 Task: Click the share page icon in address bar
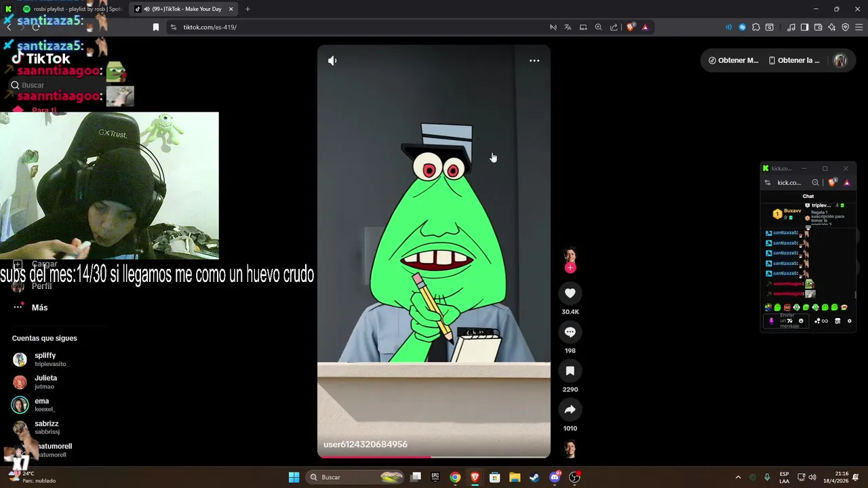tap(614, 27)
